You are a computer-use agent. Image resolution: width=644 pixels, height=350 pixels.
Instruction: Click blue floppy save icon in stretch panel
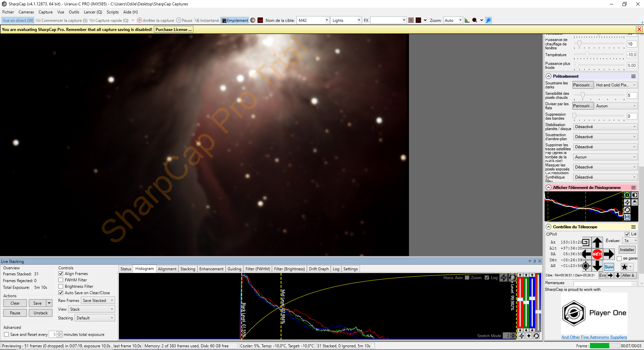pyautogui.click(x=627, y=217)
